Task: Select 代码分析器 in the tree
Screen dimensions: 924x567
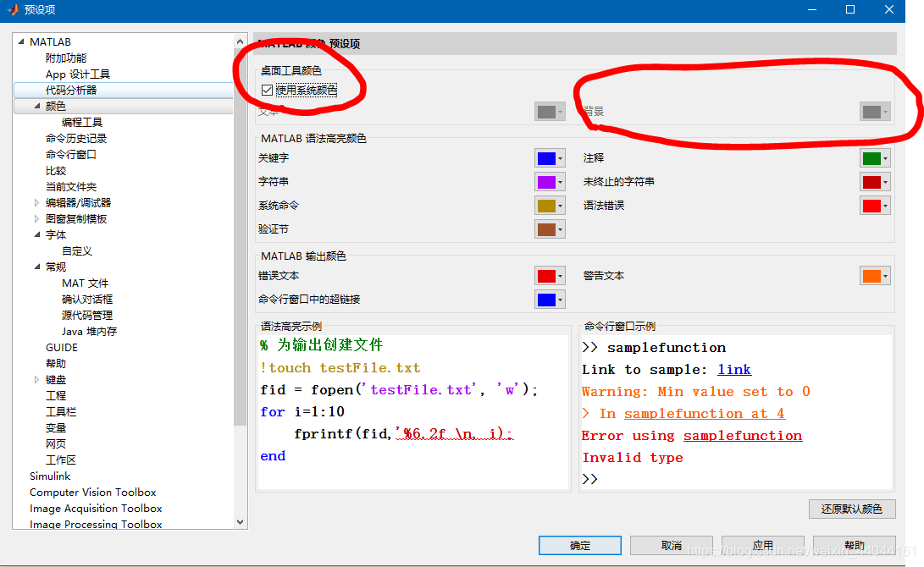Action: coord(71,90)
